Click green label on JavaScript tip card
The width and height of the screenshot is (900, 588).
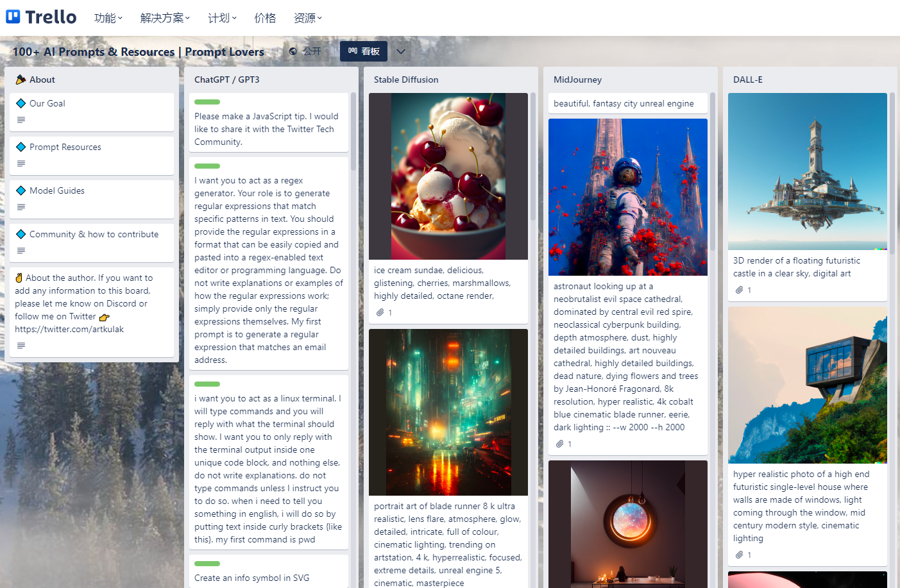point(207,102)
